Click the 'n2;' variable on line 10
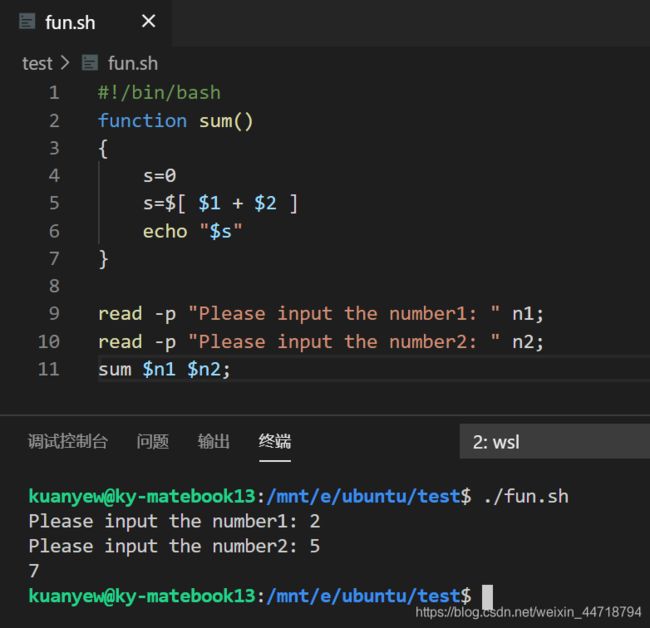Image resolution: width=650 pixels, height=628 pixels. pyautogui.click(x=528, y=342)
